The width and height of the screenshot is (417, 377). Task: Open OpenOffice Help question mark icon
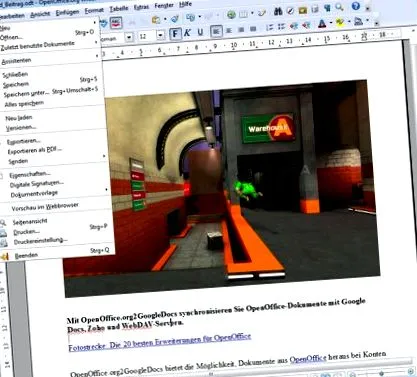[x=356, y=6]
